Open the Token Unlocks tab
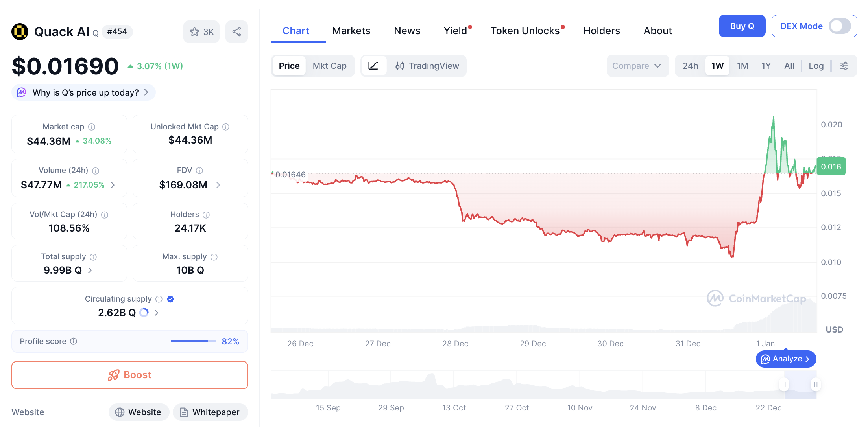 525,31
